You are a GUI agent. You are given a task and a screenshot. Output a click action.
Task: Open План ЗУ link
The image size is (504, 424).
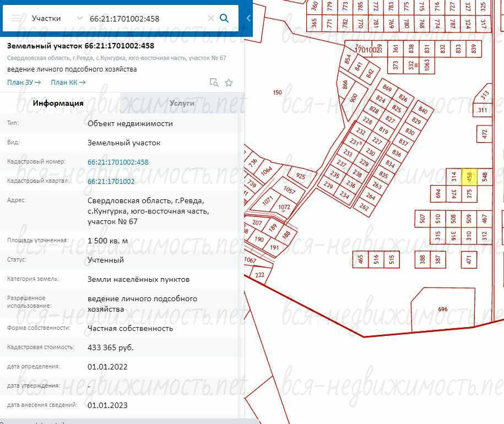pyautogui.click(x=24, y=83)
